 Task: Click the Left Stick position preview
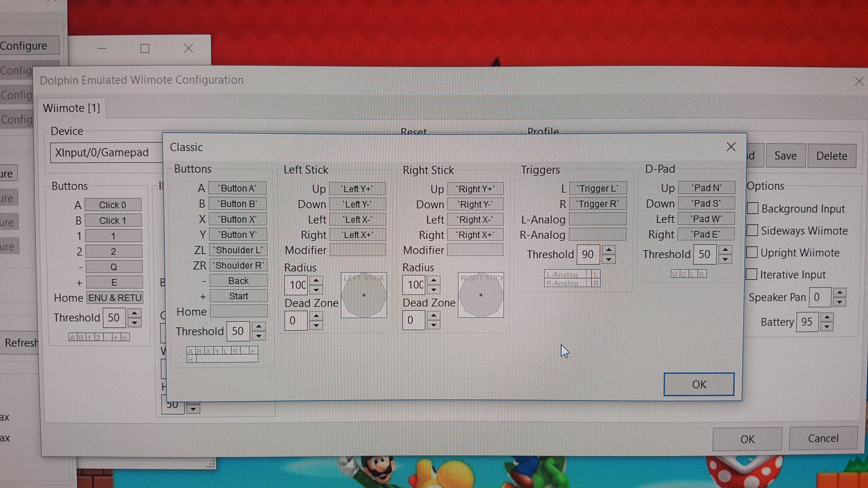[x=364, y=295]
